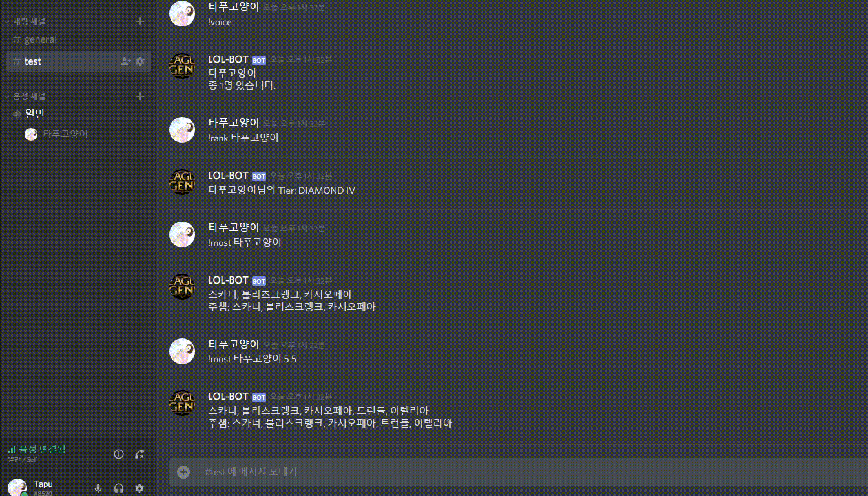Attach a file with the plus button
The width and height of the screenshot is (868, 496).
pyautogui.click(x=183, y=472)
